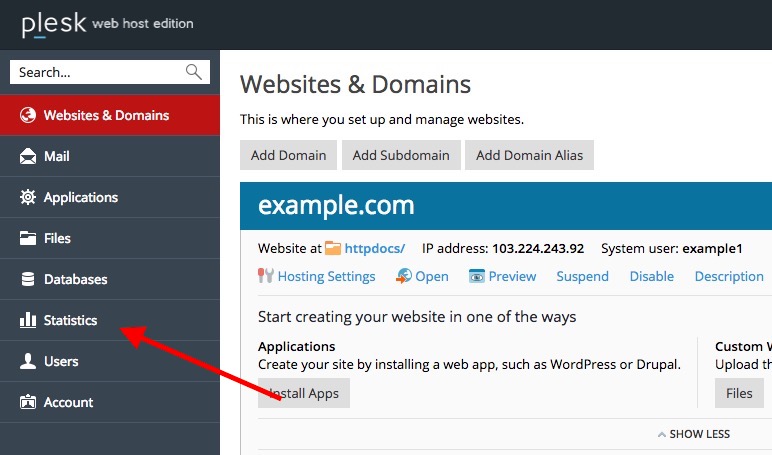
Task: Click the Files folder icon in sidebar
Action: [x=28, y=238]
